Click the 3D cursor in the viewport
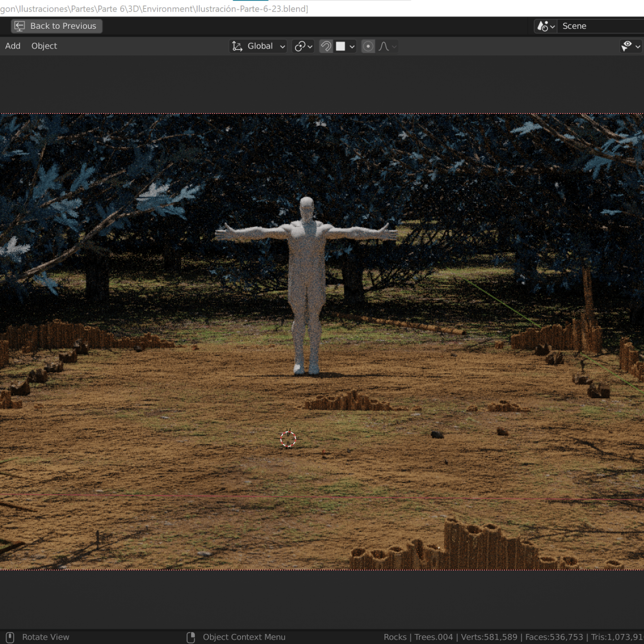This screenshot has width=644, height=644. (x=287, y=439)
